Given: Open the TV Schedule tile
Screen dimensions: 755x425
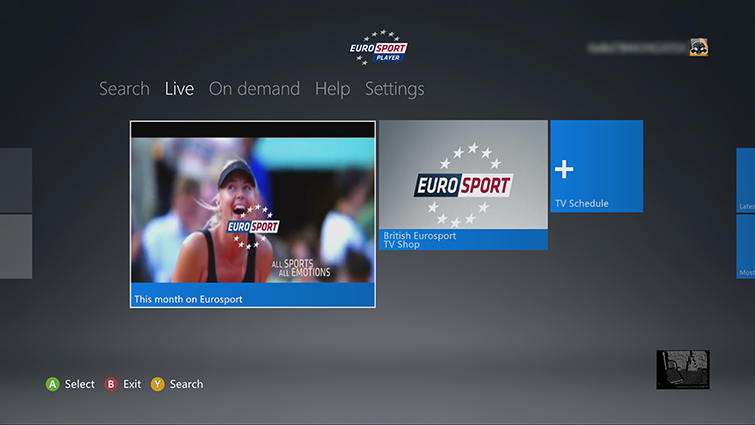Looking at the screenshot, I should (x=597, y=166).
